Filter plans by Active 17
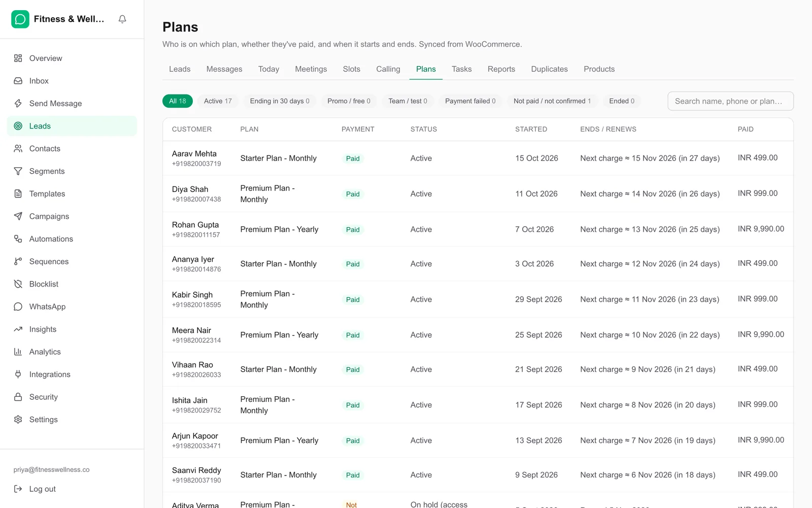Viewport: 812px width, 508px height. click(218, 101)
